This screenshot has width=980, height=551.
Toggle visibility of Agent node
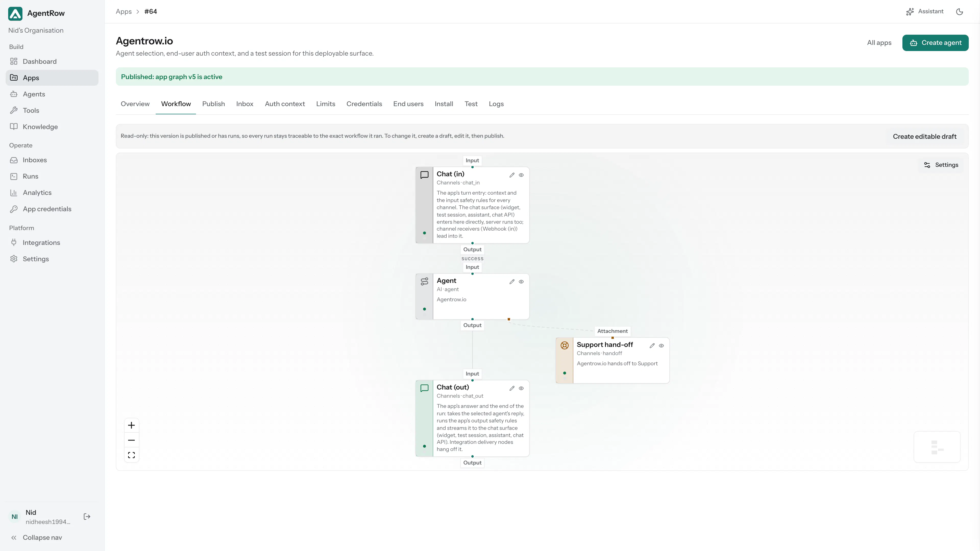[521, 282]
